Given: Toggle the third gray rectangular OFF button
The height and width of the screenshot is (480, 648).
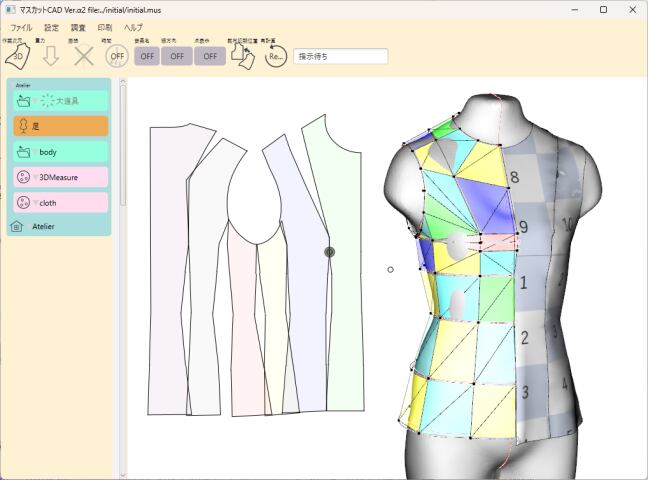Looking at the screenshot, I should [x=209, y=56].
